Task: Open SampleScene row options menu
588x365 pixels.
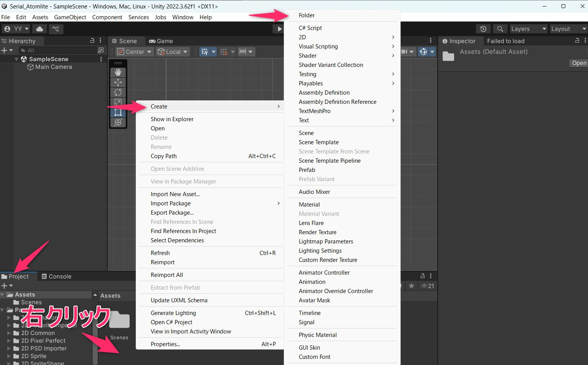Action: (101, 59)
